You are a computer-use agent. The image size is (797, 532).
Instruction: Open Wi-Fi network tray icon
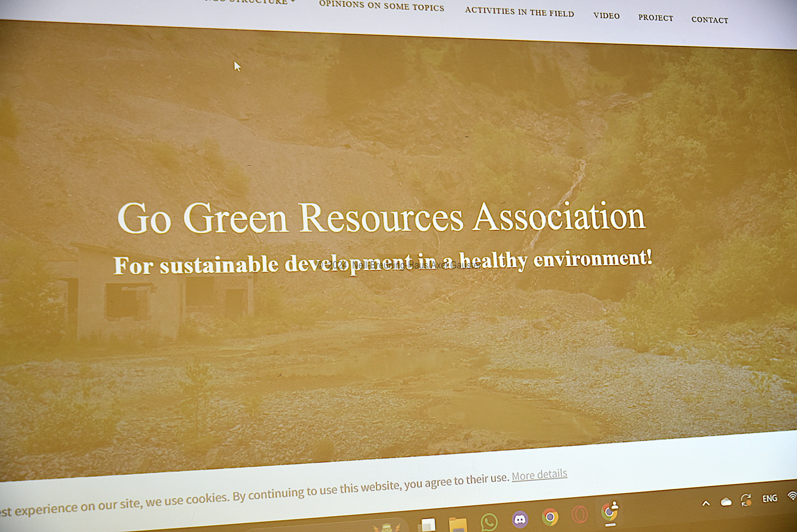click(x=792, y=496)
